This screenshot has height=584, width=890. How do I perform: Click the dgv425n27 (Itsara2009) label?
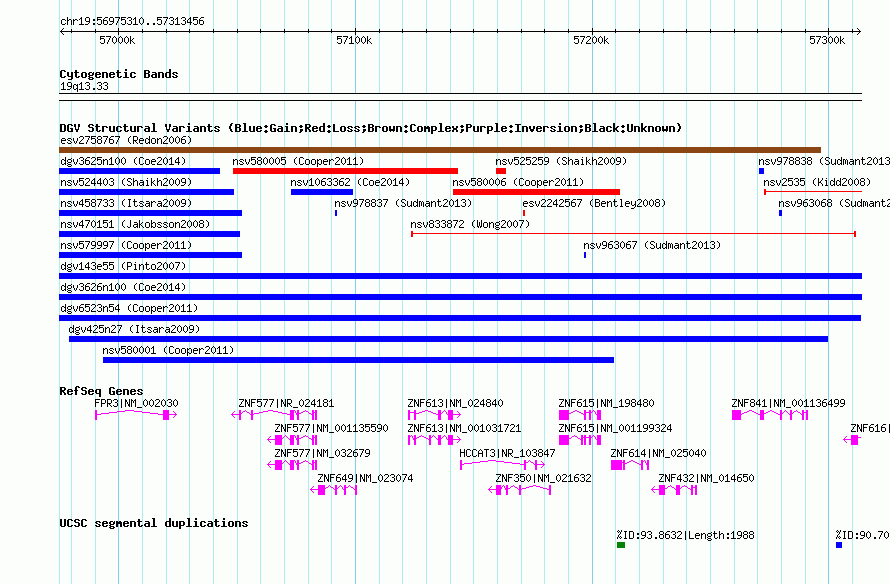pos(134,329)
